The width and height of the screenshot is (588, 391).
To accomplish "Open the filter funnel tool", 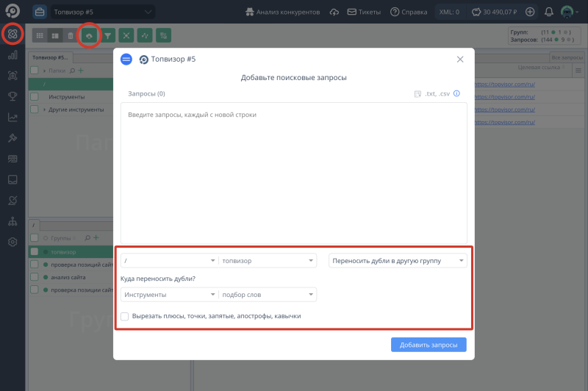I will click(107, 35).
